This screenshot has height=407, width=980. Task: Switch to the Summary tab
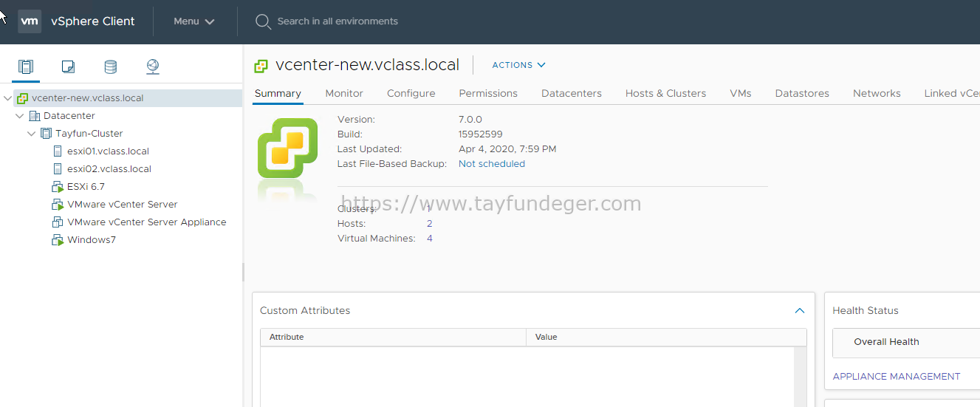click(278, 94)
